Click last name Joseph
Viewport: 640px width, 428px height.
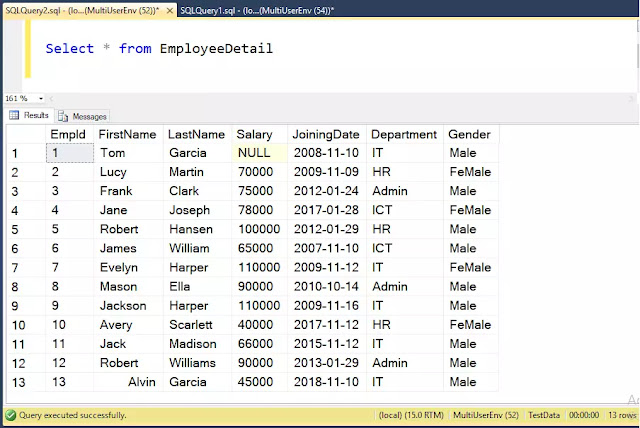[189, 210]
